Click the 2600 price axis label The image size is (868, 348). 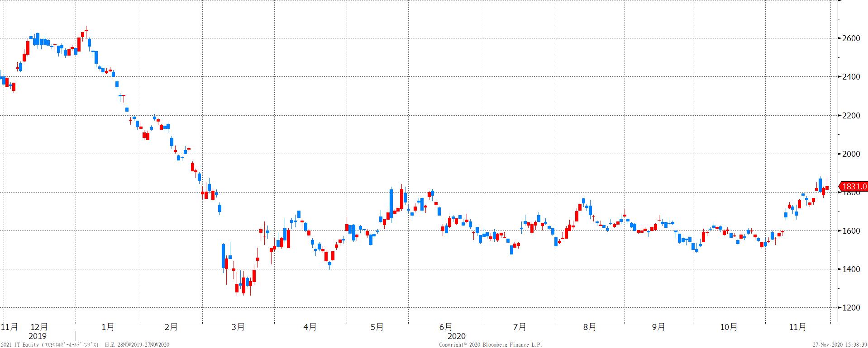coord(851,38)
